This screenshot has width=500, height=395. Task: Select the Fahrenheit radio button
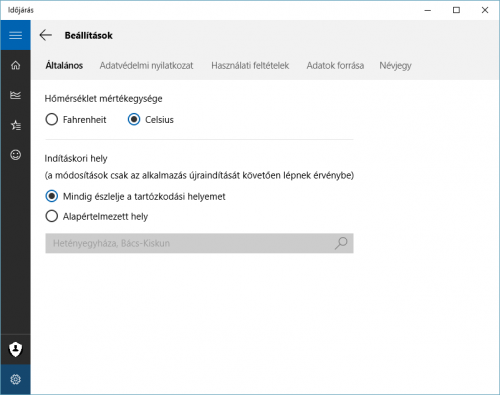click(x=52, y=119)
